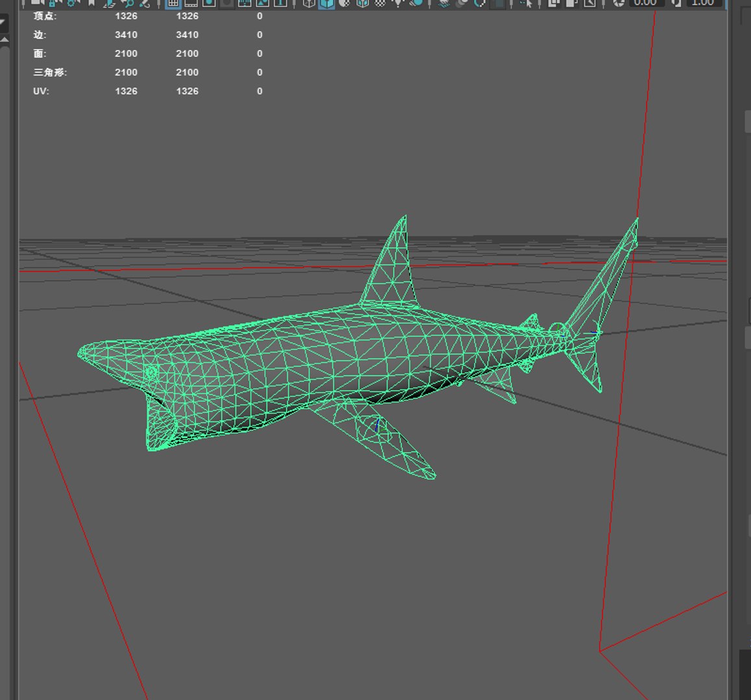Click the Use Default Material icon
Image resolution: width=751 pixels, height=700 pixels.
(344, 3)
